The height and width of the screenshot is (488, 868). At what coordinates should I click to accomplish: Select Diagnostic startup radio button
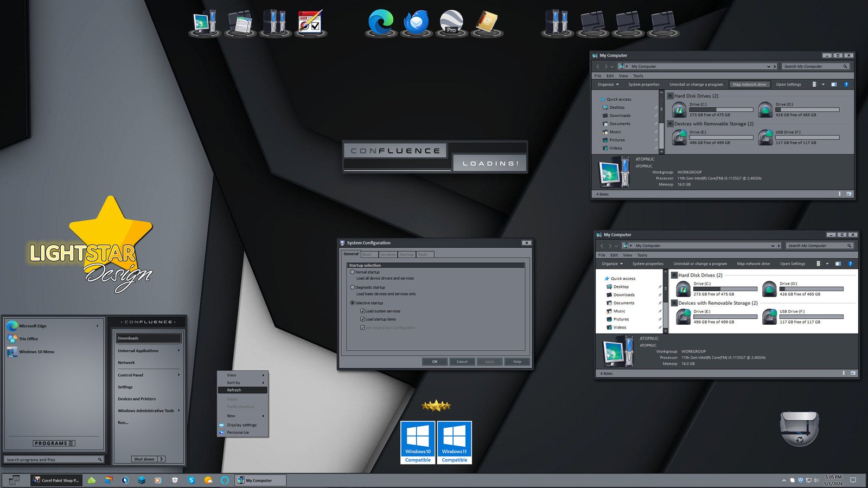tap(352, 287)
